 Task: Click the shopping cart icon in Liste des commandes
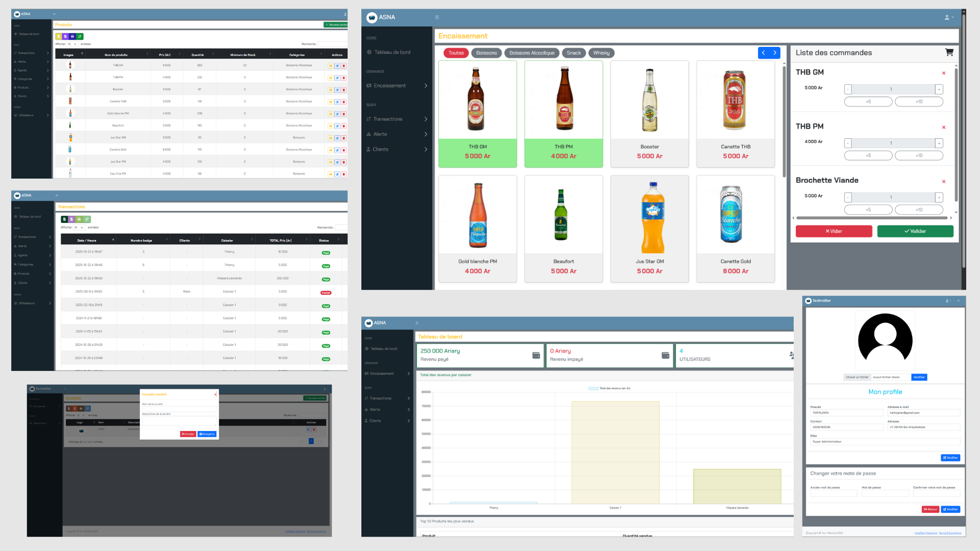point(949,52)
